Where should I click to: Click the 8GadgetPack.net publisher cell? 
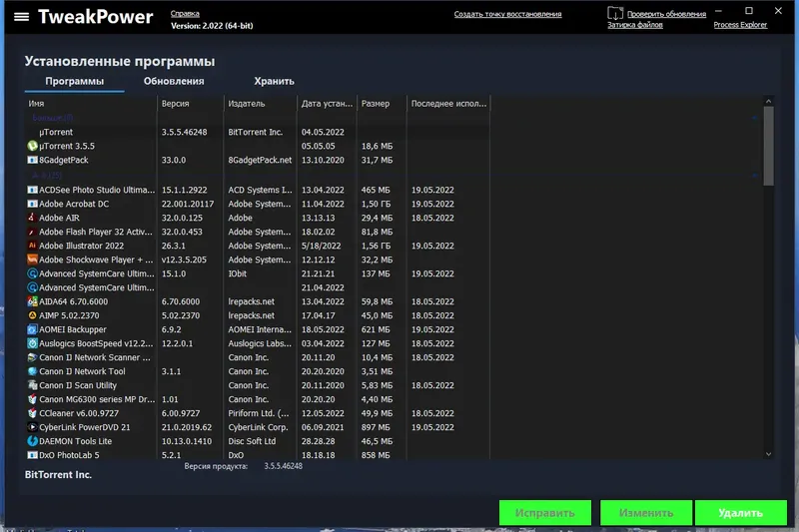260,160
